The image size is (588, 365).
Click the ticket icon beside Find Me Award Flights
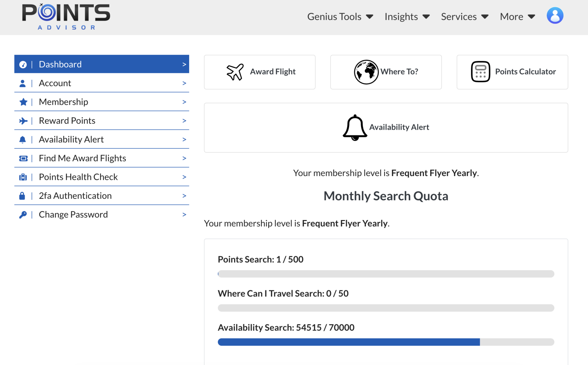(23, 159)
